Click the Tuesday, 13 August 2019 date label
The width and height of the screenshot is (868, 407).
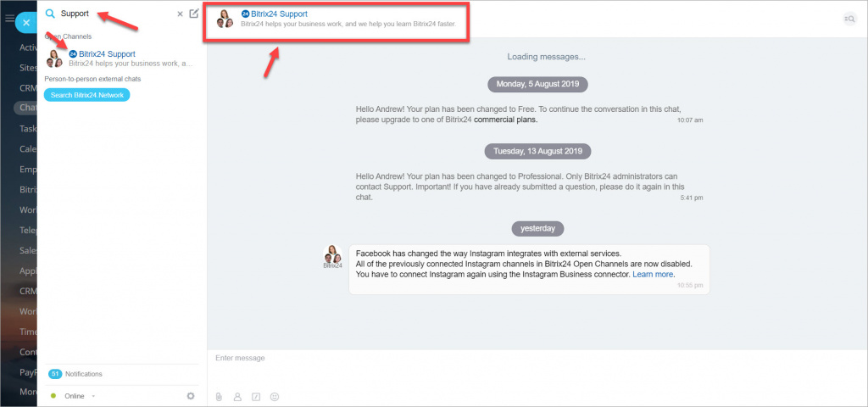pyautogui.click(x=537, y=151)
